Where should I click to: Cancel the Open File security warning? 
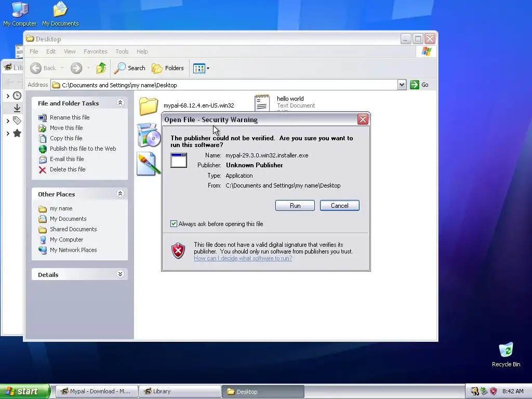pyautogui.click(x=339, y=206)
